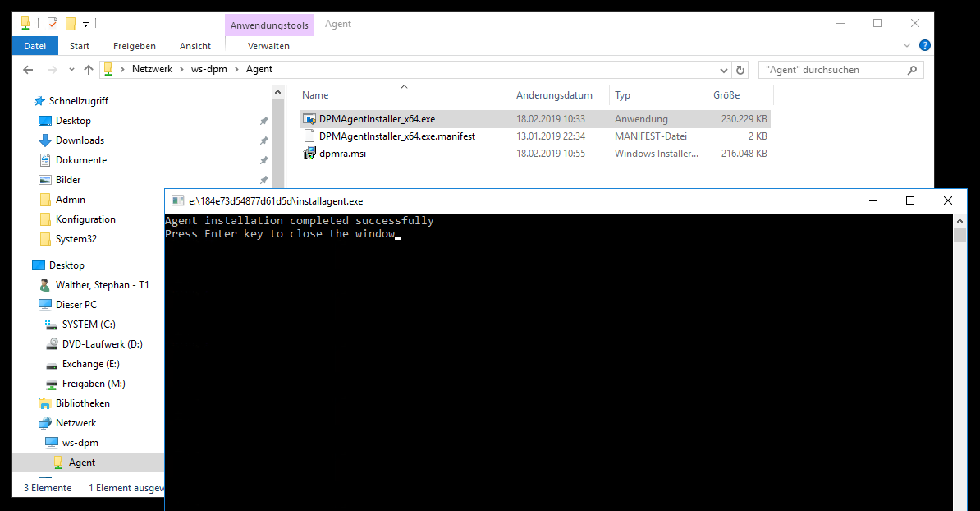Click the navigation pane scroll-up arrow
The width and height of the screenshot is (980, 511).
(x=278, y=93)
